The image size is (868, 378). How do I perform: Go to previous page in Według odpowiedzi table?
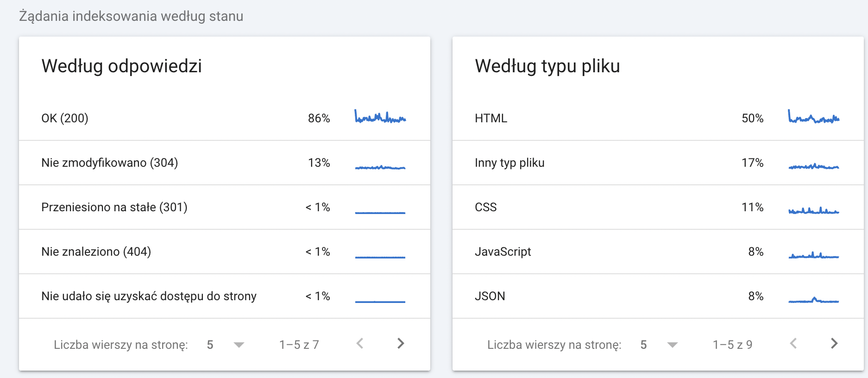coord(360,344)
